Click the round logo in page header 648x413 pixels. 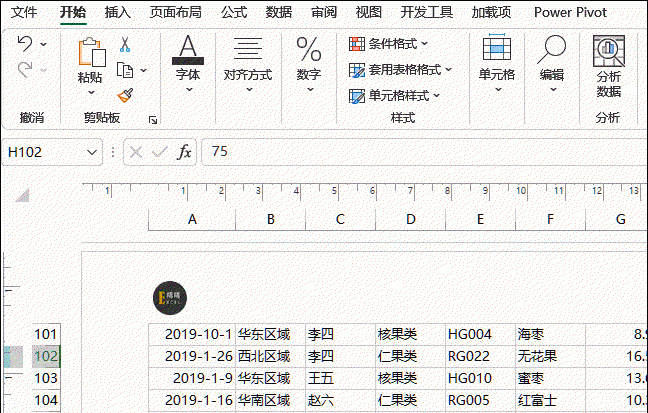pyautogui.click(x=170, y=298)
